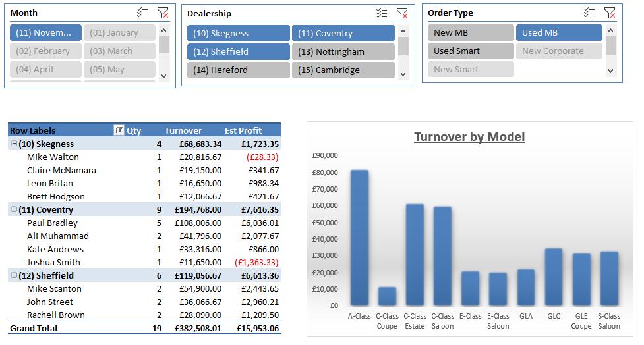Select the Rachell Brown row label

click(x=56, y=314)
